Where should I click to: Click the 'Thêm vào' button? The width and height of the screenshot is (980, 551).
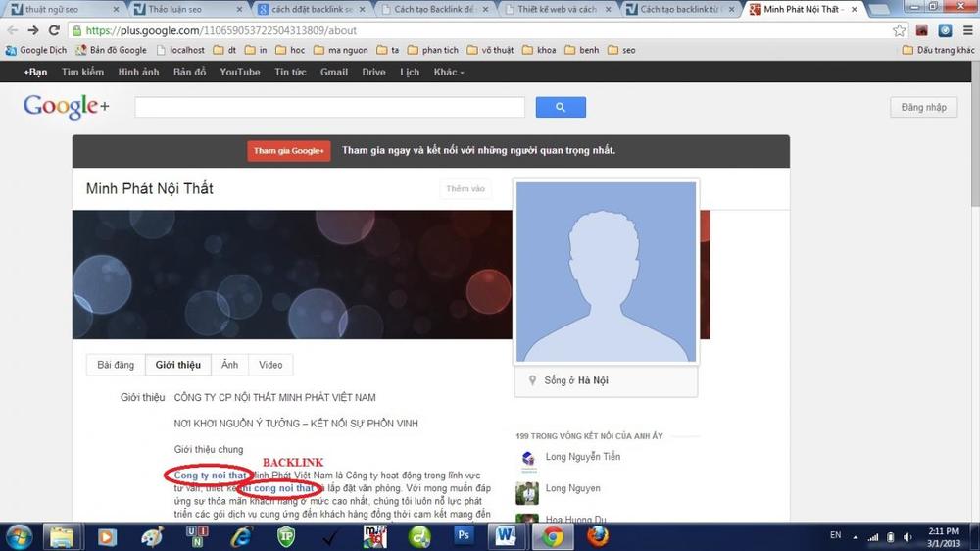click(x=465, y=188)
